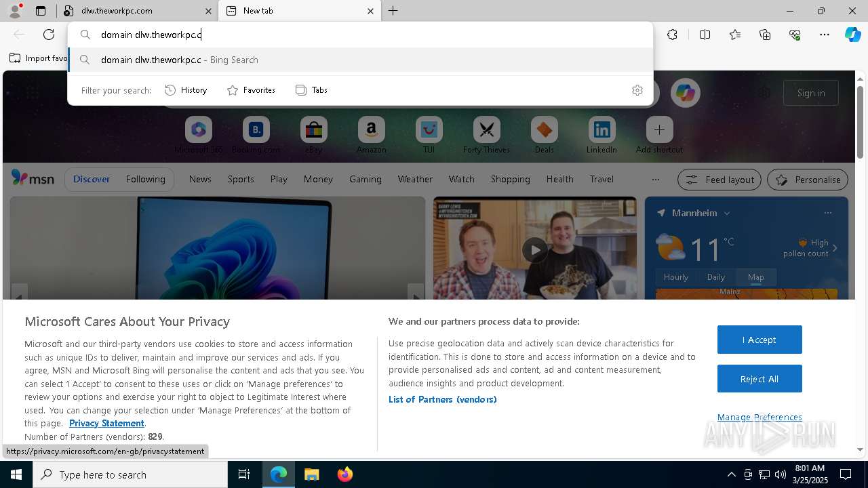Open the Privacy Statement link
868x488 pixels.
click(106, 423)
